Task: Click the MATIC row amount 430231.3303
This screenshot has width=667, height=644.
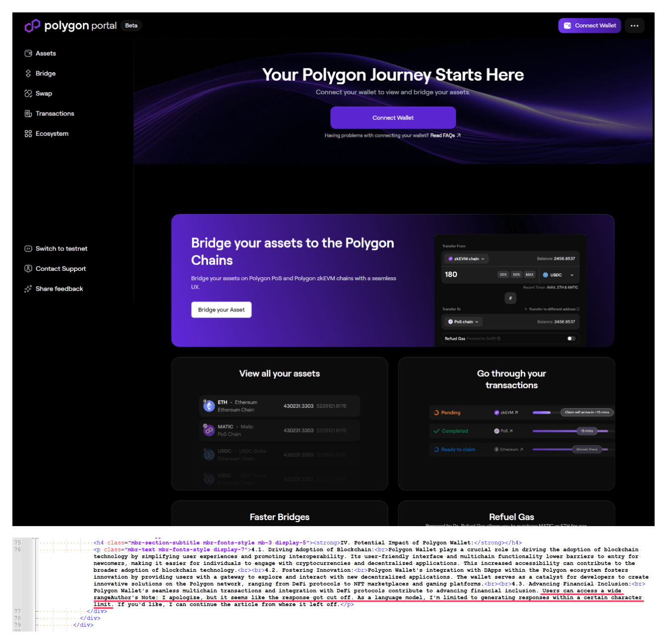Action: (299, 430)
